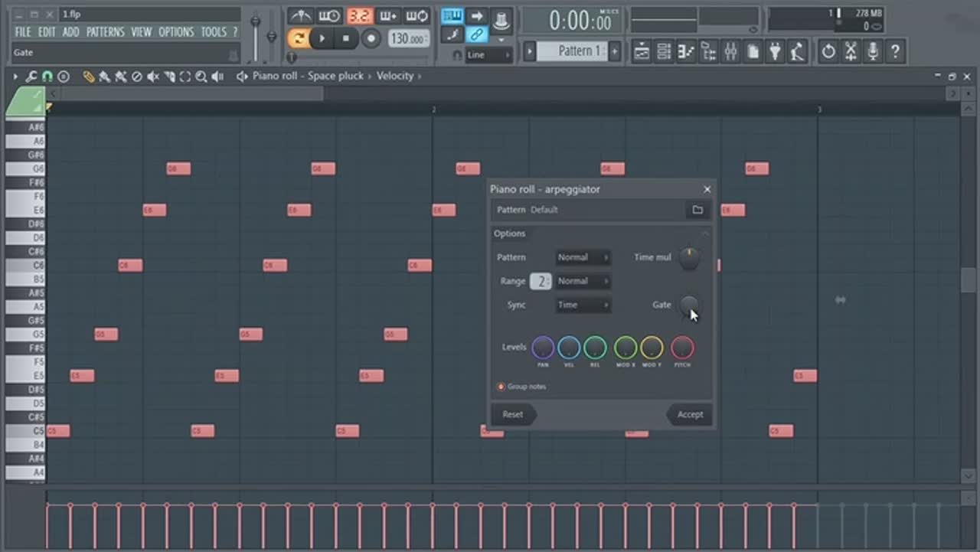
Task: Click the microphone recording icon
Action: coord(872,51)
